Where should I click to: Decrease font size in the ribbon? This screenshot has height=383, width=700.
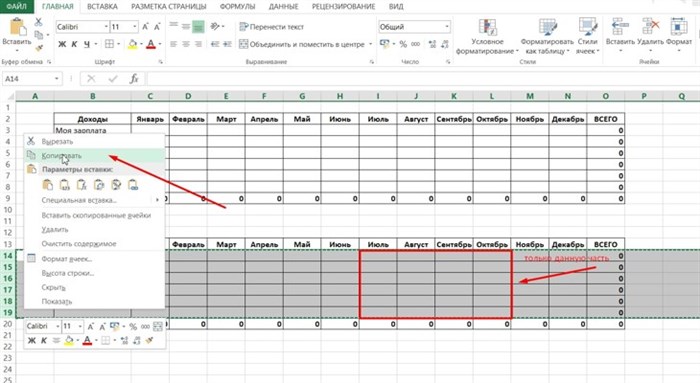click(157, 27)
